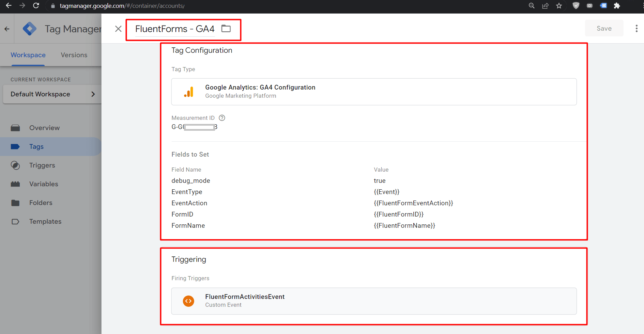Image resolution: width=644 pixels, height=334 pixels.
Task: Click the FormName field name
Action: click(188, 226)
